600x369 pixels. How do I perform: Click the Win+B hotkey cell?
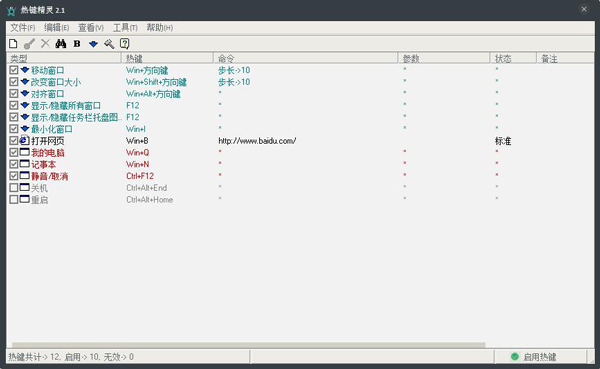[137, 141]
